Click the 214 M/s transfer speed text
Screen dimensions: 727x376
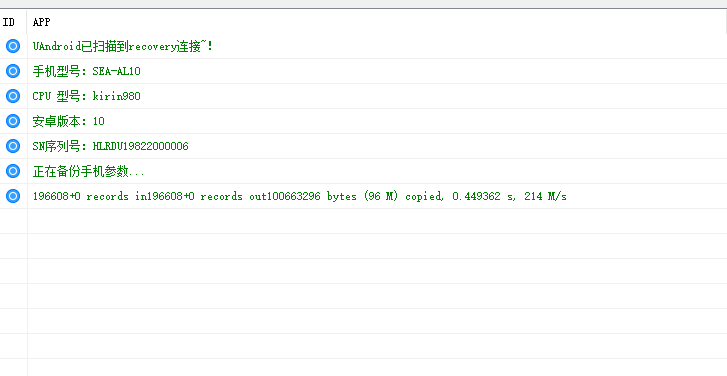[x=545, y=196]
